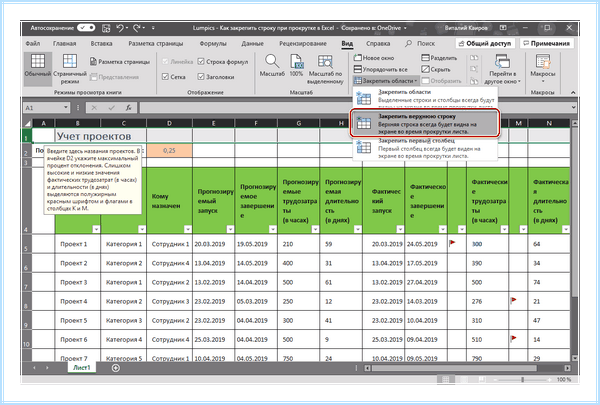Click Упорядочить все

tap(380, 69)
